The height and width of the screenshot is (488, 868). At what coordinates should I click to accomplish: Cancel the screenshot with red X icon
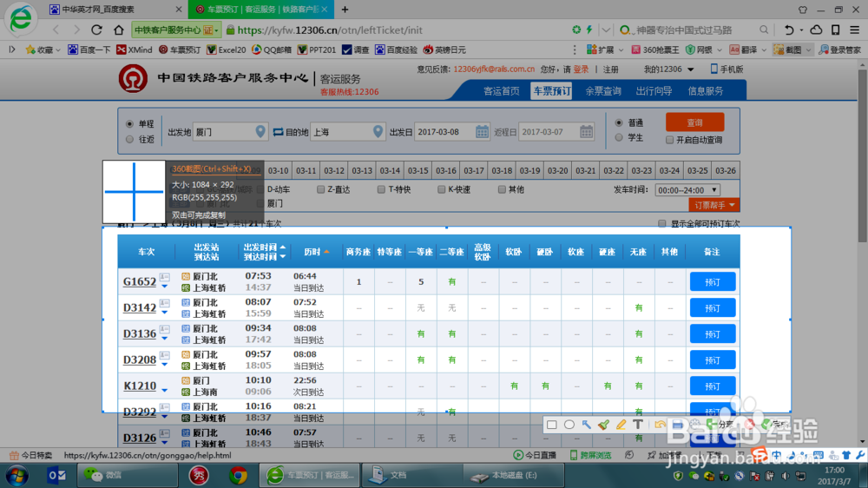pyautogui.click(x=750, y=425)
